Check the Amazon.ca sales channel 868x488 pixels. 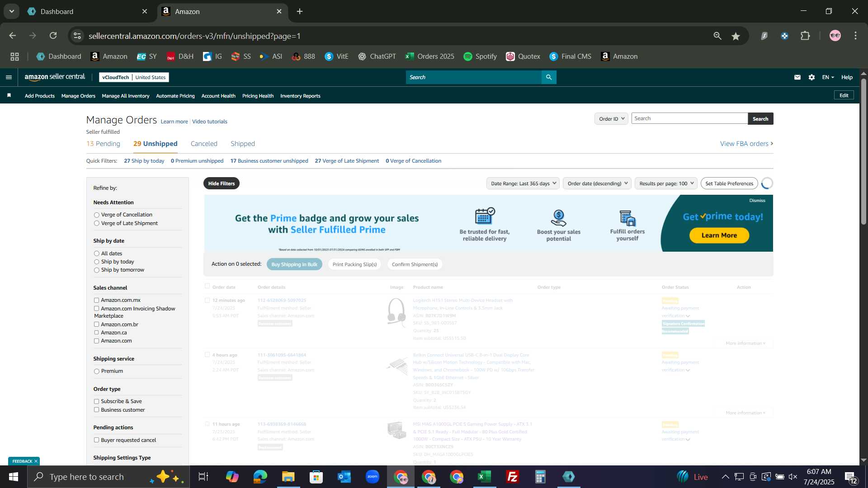pyautogui.click(x=96, y=333)
